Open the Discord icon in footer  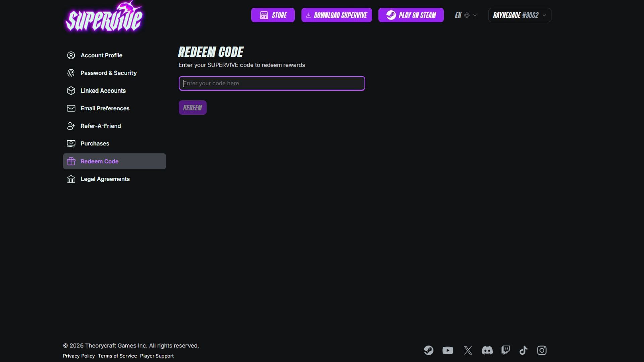(487, 350)
